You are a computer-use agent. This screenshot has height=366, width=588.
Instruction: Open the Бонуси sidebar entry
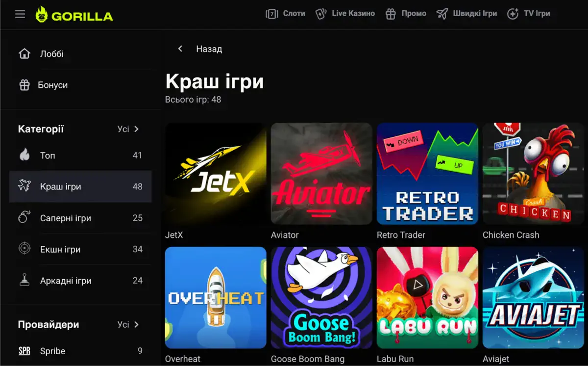(x=80, y=85)
